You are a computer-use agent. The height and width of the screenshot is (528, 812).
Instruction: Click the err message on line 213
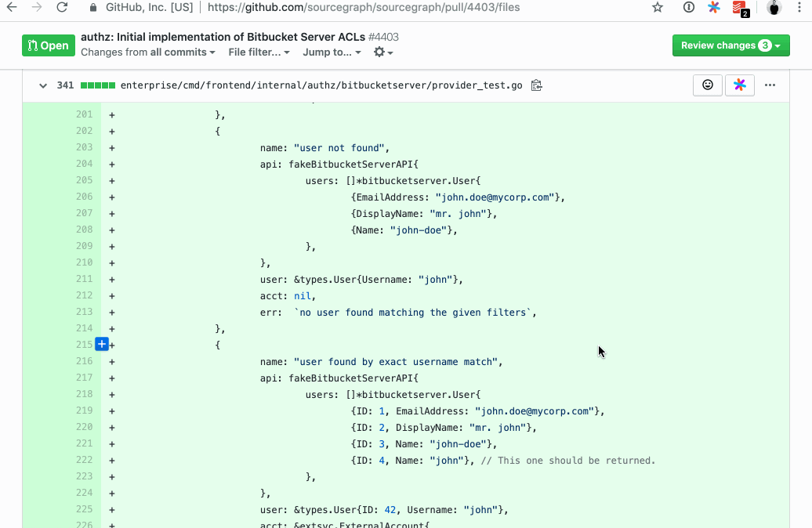(x=412, y=313)
